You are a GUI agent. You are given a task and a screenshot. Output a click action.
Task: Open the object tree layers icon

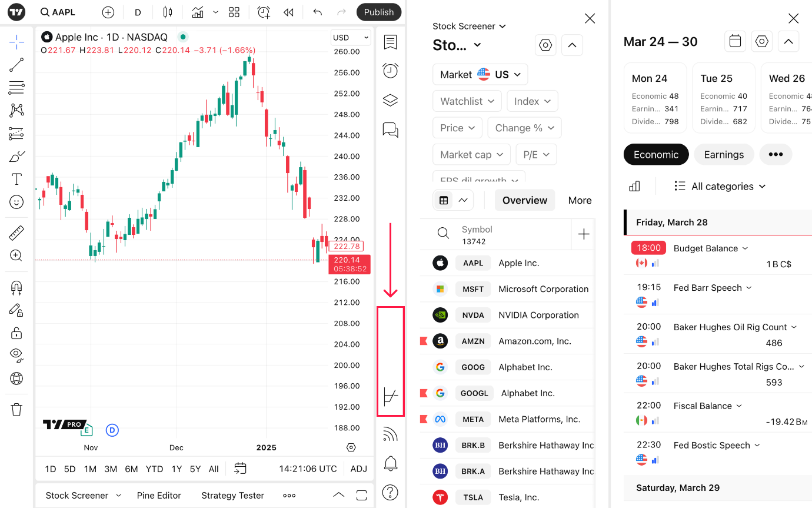(390, 100)
